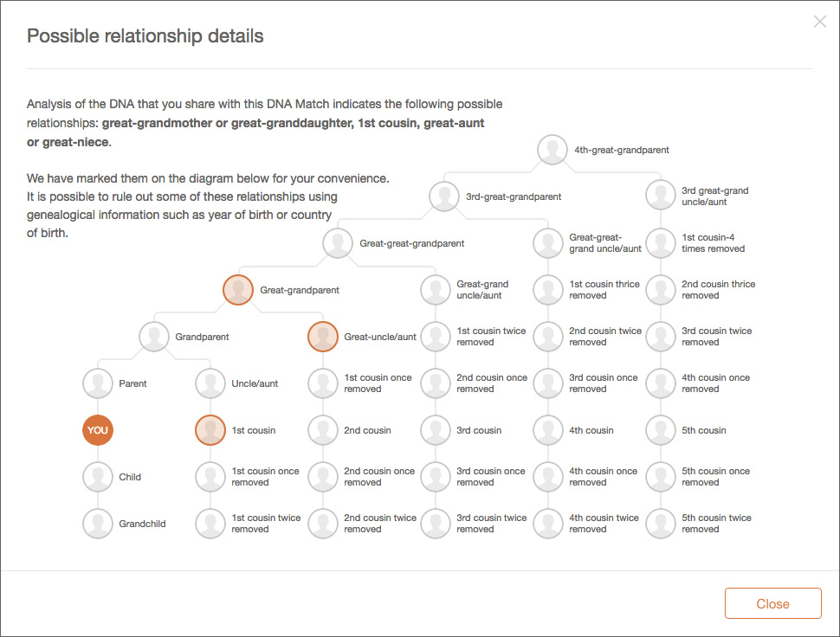Select the 2nd cousin avatar icon

[322, 430]
